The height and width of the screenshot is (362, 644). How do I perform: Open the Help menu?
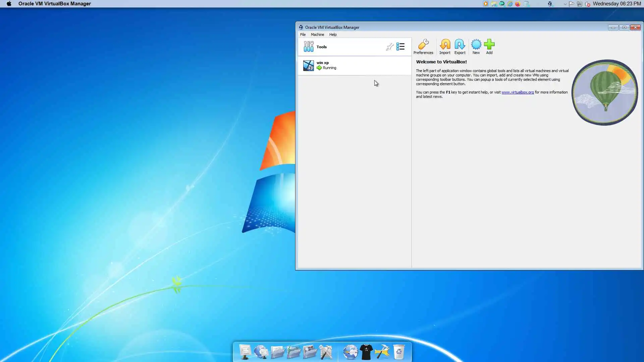[x=332, y=35]
